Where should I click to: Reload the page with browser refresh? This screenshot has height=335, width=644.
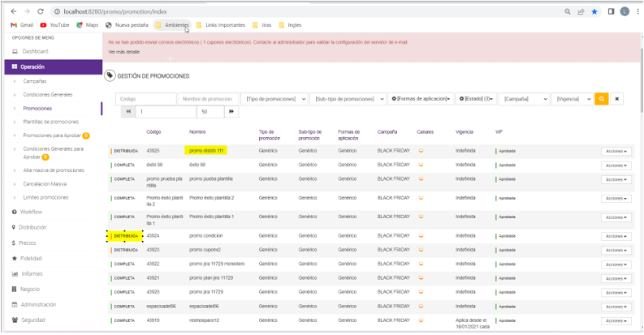point(41,11)
